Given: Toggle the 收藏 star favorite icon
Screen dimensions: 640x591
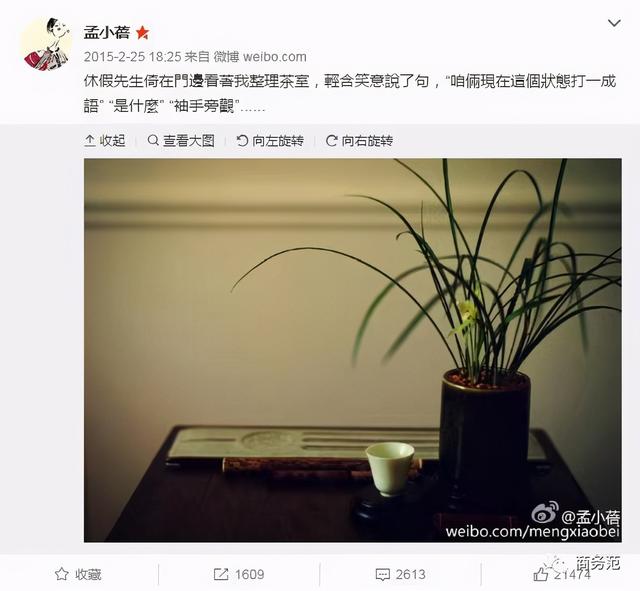Looking at the screenshot, I should 61,574.
